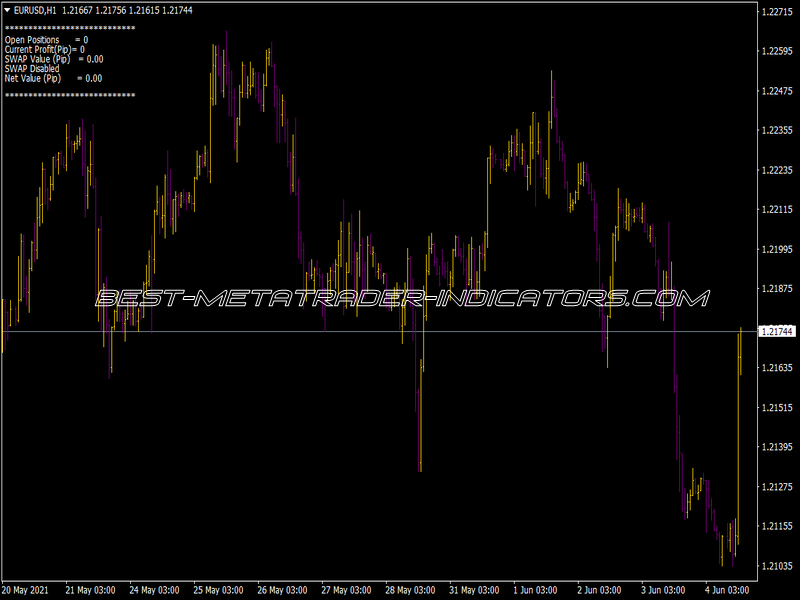Viewport: 800px width, 600px height.
Task: Click the Net Value (Pip) line
Action: [x=54, y=79]
